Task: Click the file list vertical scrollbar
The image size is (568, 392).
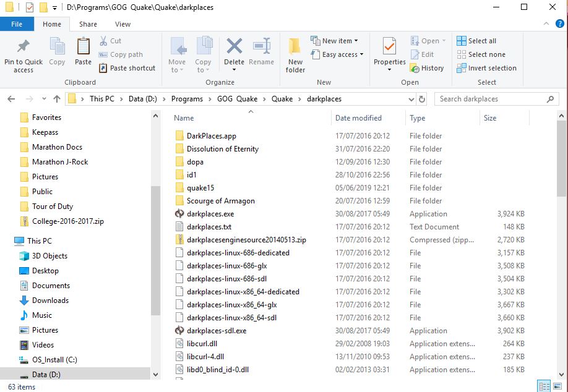Action: tap(561, 160)
